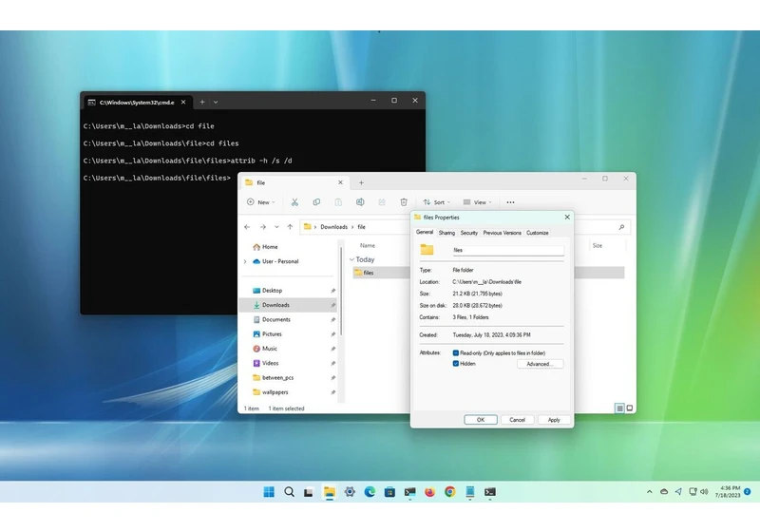Launch Google Chrome from the taskbar
The image size is (760, 532).
tap(449, 492)
